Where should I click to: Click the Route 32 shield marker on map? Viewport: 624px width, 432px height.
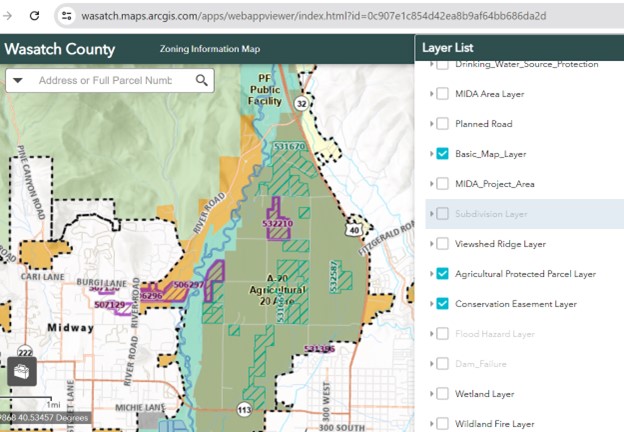(x=301, y=103)
